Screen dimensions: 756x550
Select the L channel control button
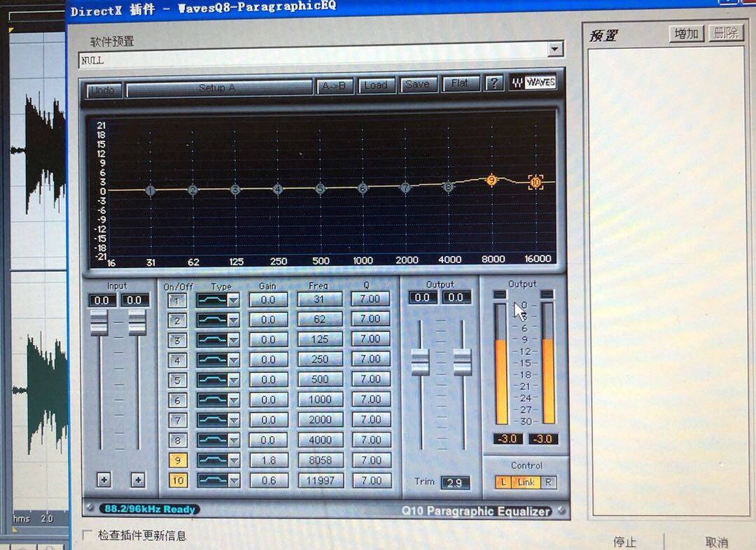tap(503, 482)
